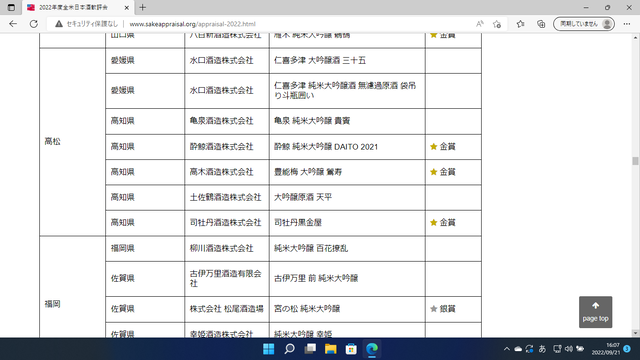The image size is (640, 360).
Task: Open the Read aloud feature
Action: [480, 24]
